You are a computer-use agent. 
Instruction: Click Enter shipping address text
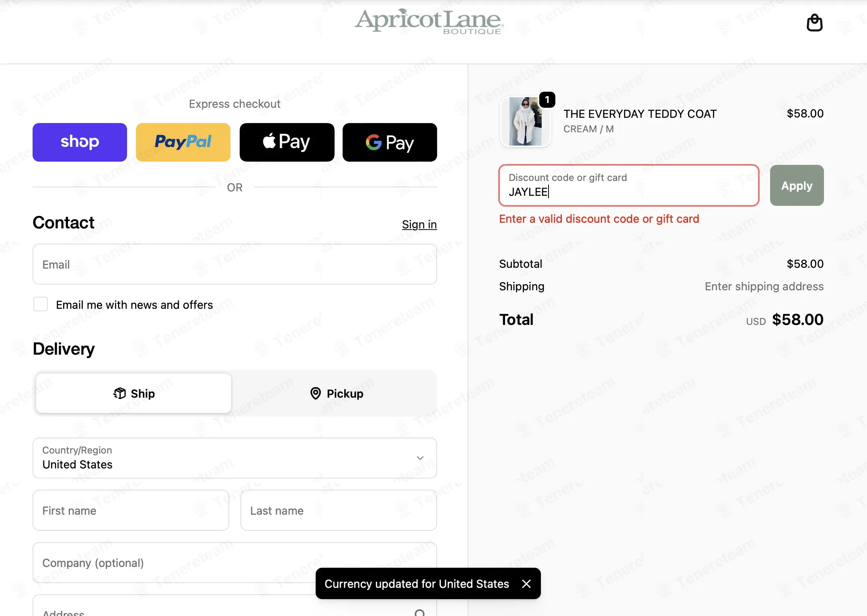764,286
